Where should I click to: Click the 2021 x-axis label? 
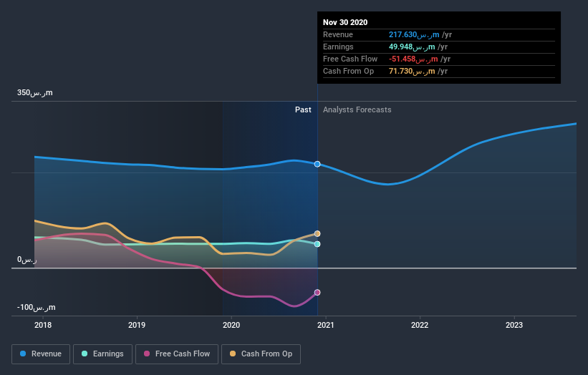click(325, 325)
